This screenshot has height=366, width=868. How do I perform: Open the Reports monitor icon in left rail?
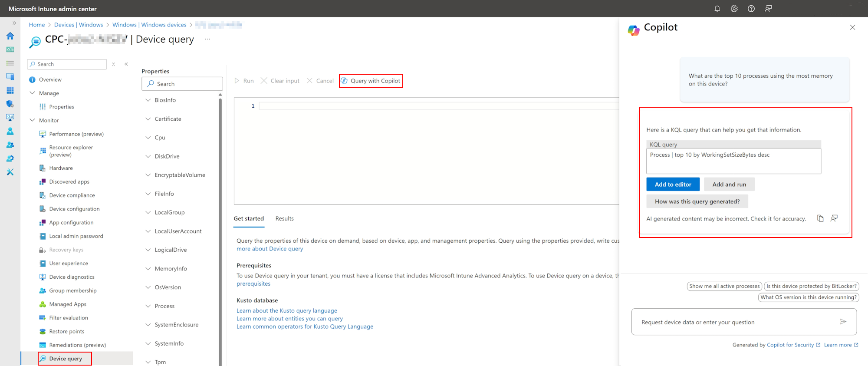click(x=10, y=118)
